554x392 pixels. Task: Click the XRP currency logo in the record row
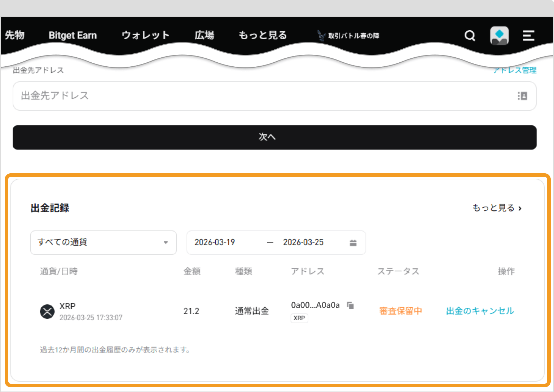pos(47,311)
